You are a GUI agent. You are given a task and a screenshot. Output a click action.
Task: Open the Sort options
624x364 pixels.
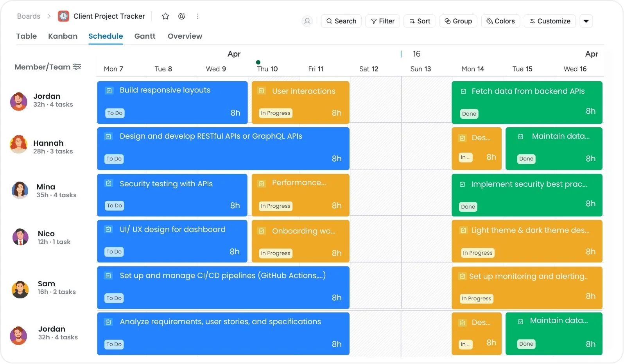click(x=420, y=21)
